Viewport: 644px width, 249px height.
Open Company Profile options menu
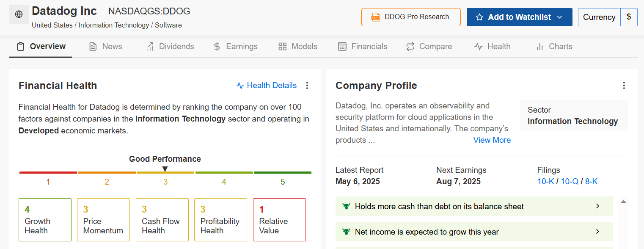pos(624,86)
